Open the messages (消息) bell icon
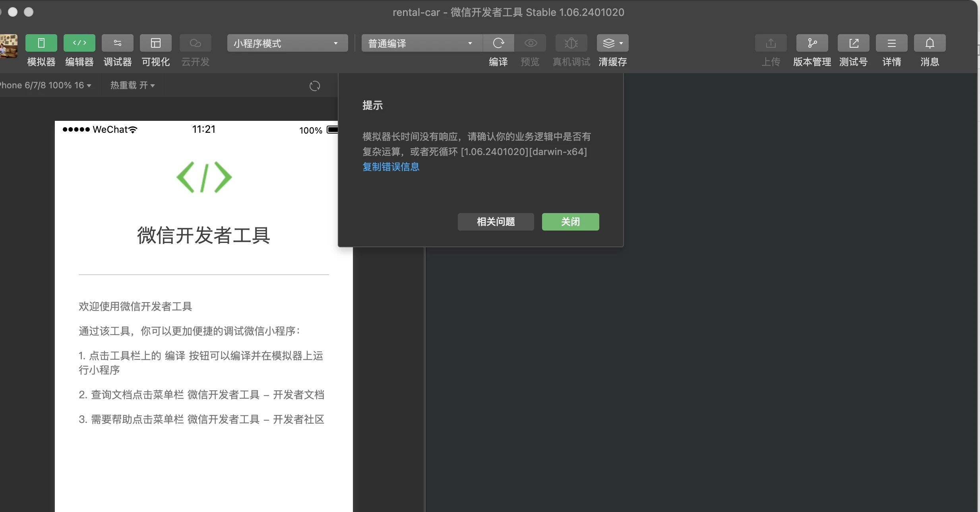Viewport: 980px width, 512px height. coord(930,43)
